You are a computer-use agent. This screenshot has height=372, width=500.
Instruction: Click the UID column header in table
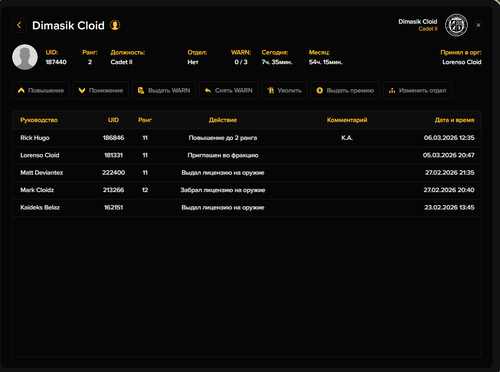[x=113, y=120]
